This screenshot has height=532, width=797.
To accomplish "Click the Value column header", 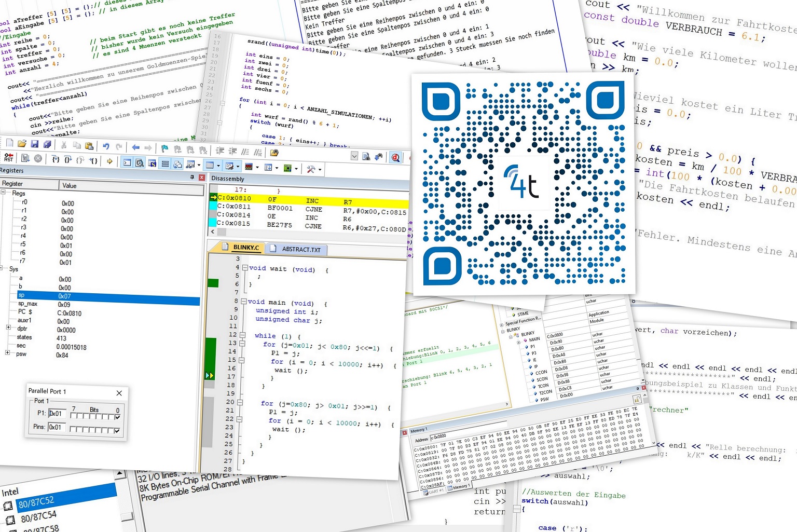I will pos(132,187).
